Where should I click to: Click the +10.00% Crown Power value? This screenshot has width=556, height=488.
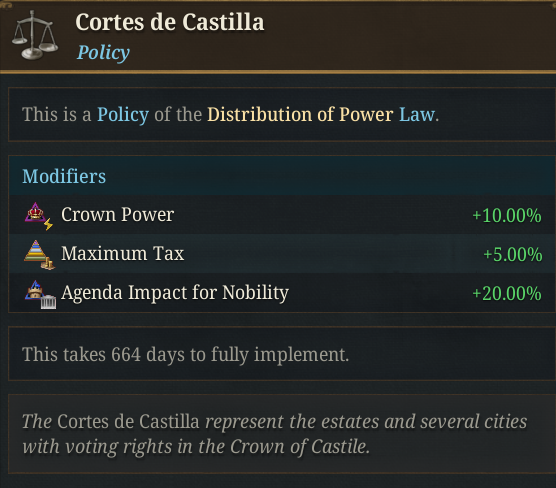(507, 215)
